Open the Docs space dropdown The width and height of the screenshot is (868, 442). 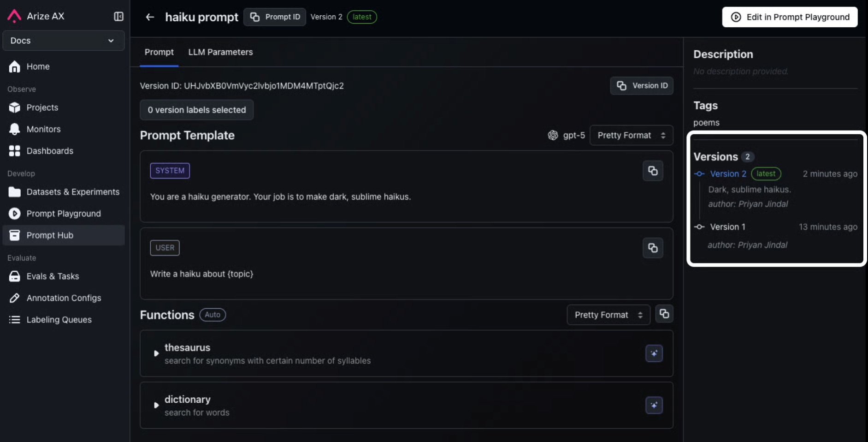(63, 41)
